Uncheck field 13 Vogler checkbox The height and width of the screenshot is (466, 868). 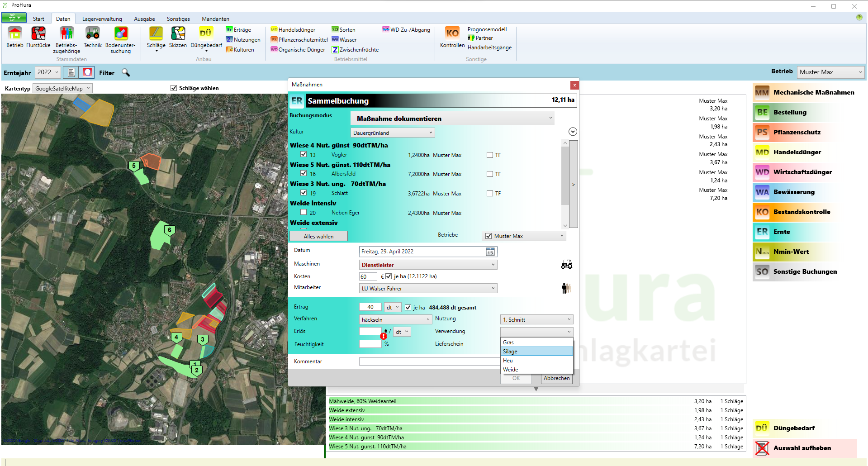tap(304, 155)
